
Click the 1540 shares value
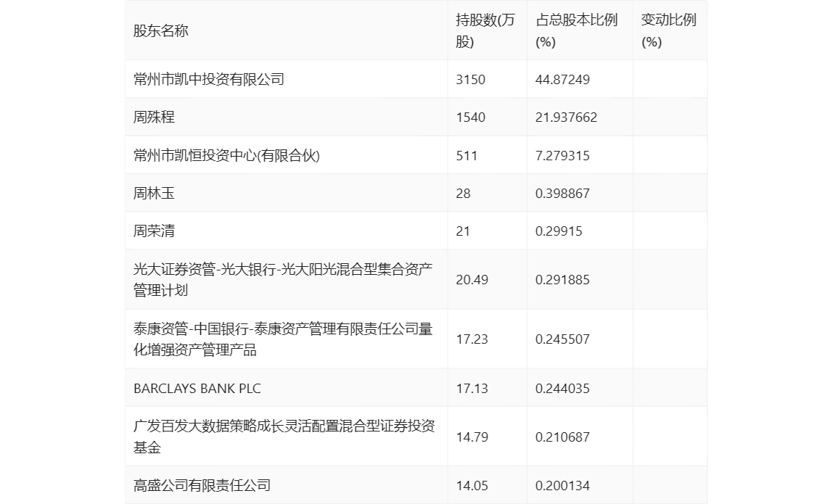coord(471,117)
